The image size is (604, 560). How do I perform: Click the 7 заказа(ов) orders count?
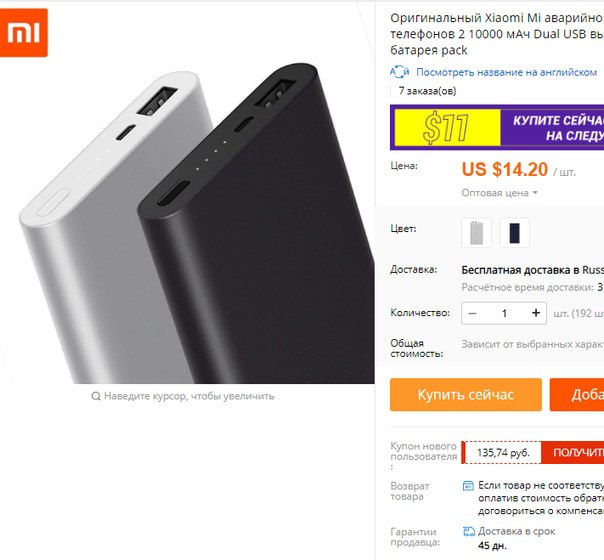click(x=427, y=91)
